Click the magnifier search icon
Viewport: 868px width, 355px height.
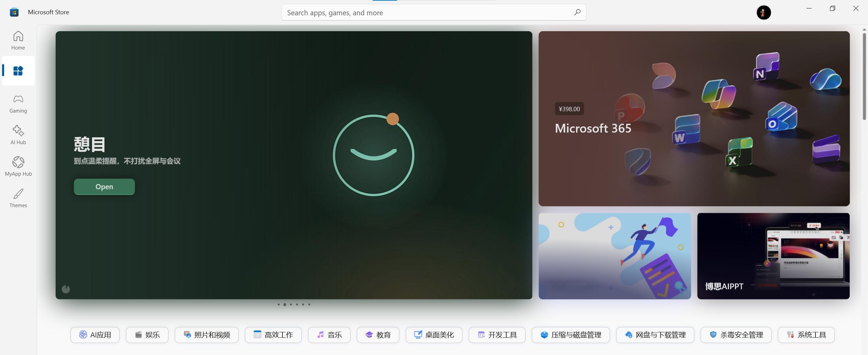tap(577, 12)
